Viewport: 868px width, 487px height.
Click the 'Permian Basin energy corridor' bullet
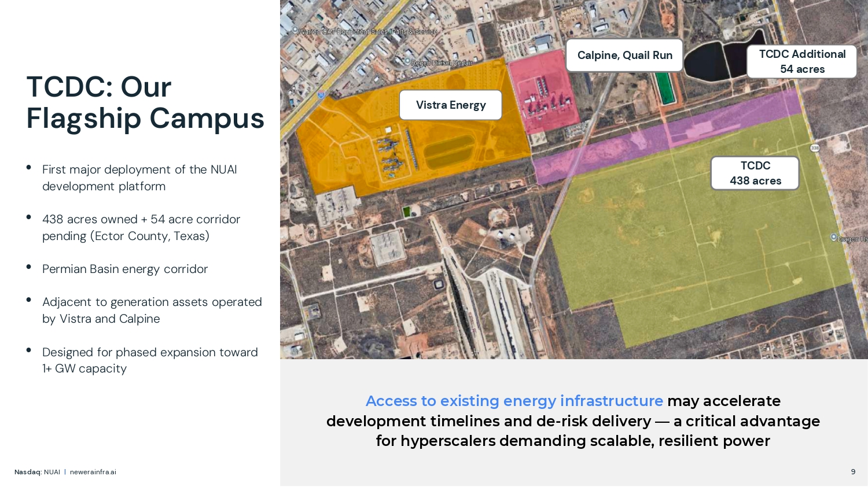pyautogui.click(x=124, y=269)
